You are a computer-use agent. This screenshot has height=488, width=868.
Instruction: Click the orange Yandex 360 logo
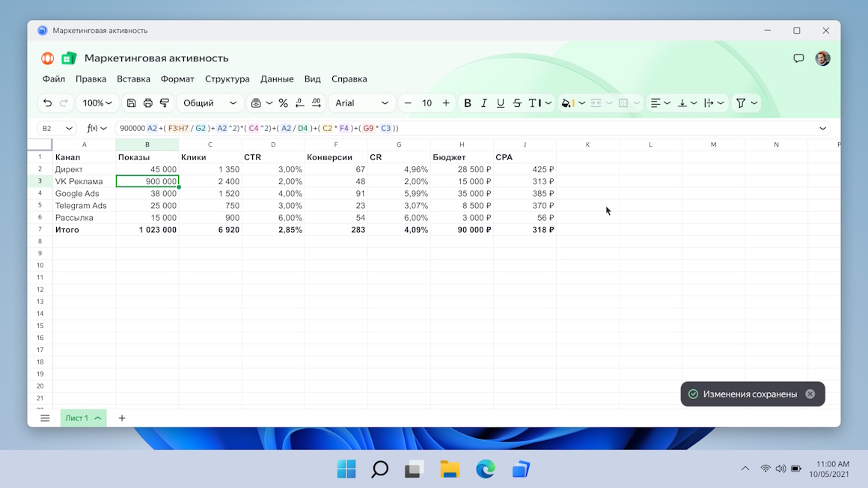[x=48, y=58]
